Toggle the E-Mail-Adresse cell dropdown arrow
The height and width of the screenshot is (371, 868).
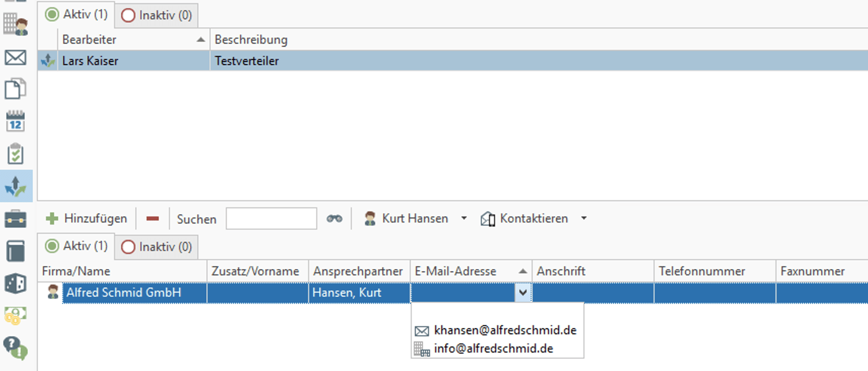(523, 293)
